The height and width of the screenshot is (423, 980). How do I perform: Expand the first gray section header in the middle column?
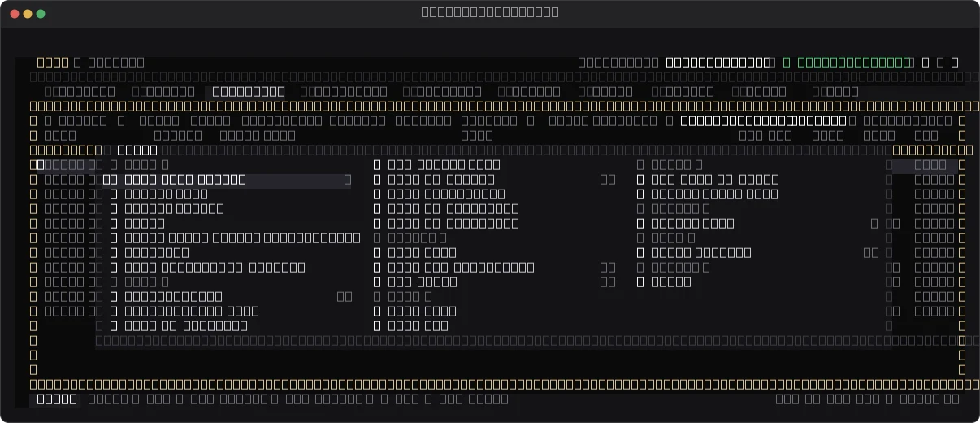coord(410,238)
